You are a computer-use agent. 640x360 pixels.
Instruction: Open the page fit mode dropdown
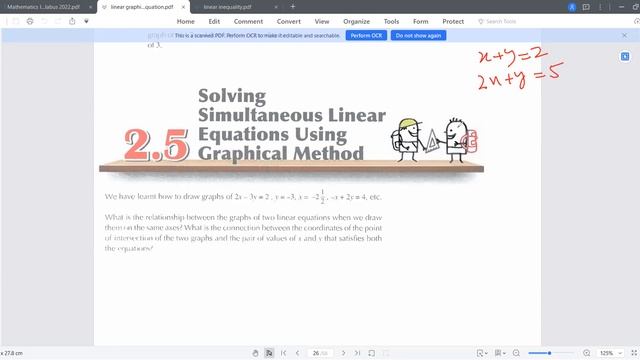click(x=482, y=353)
